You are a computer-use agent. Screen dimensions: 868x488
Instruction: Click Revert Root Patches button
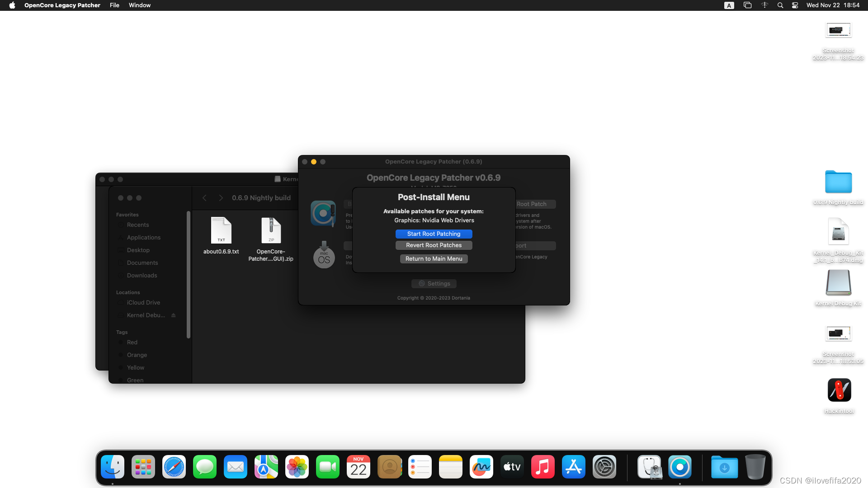[x=434, y=245]
